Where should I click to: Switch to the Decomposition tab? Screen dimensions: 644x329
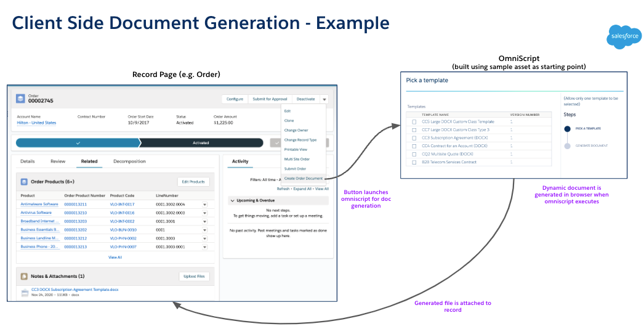pos(129,161)
